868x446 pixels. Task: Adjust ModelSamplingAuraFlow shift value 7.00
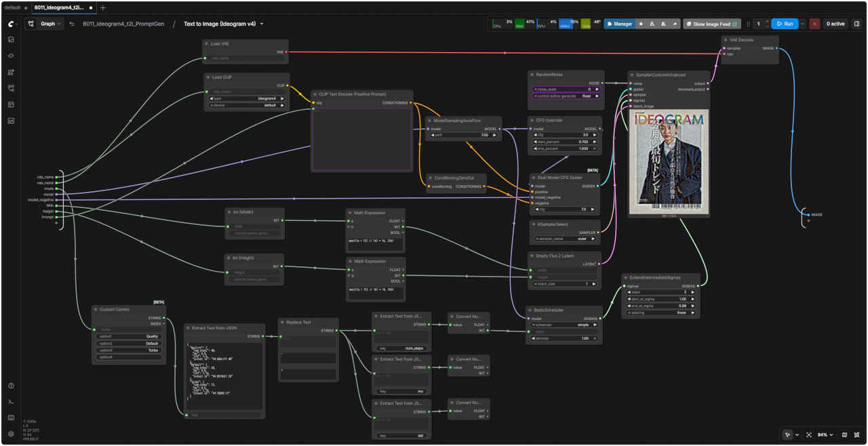point(463,135)
